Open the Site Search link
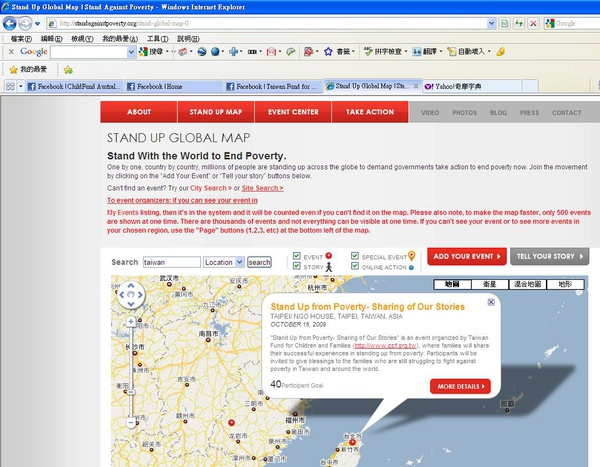The width and height of the screenshot is (600, 467). [262, 188]
